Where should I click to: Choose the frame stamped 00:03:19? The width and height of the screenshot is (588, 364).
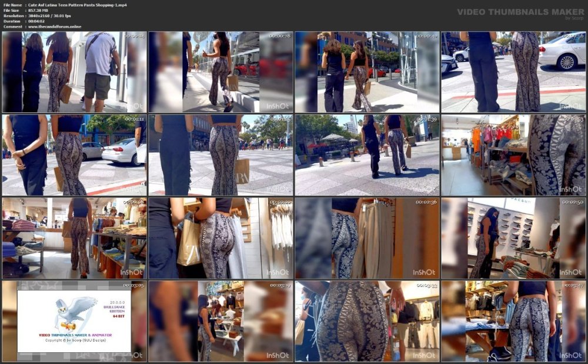click(220, 321)
